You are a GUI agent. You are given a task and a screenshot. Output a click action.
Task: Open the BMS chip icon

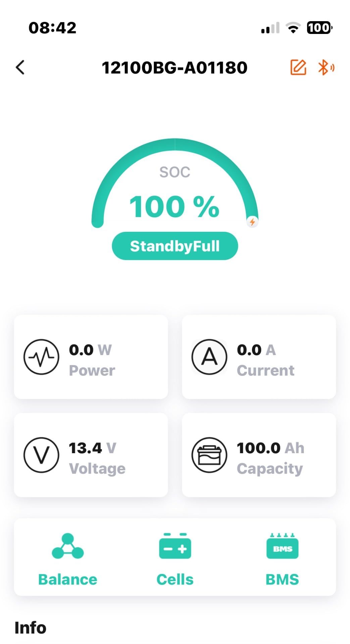282,546
